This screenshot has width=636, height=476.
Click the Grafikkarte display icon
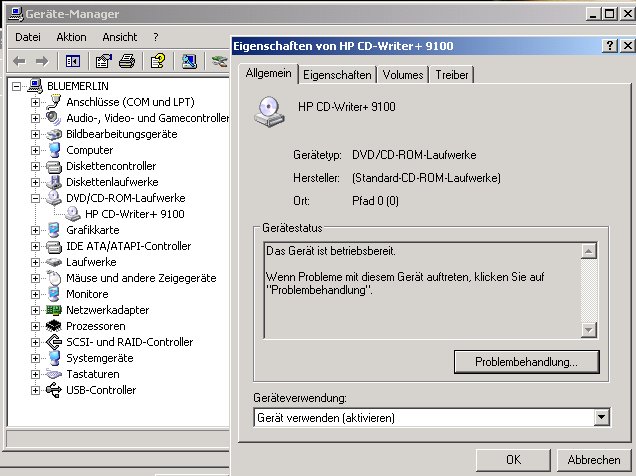pos(54,230)
